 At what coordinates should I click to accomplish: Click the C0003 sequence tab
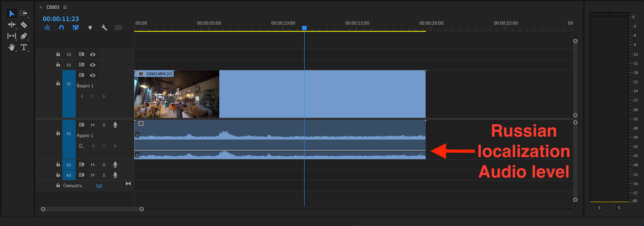click(53, 7)
